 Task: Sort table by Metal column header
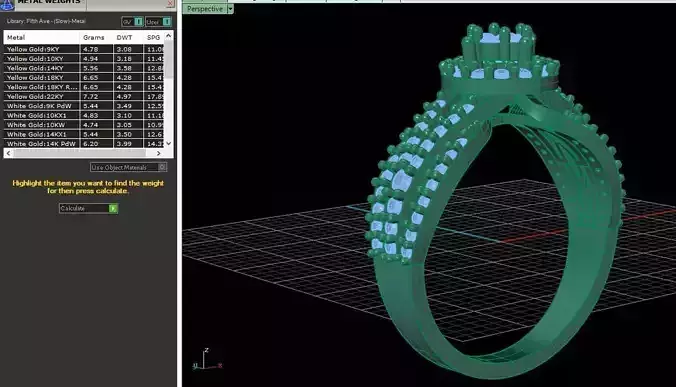[x=41, y=37]
